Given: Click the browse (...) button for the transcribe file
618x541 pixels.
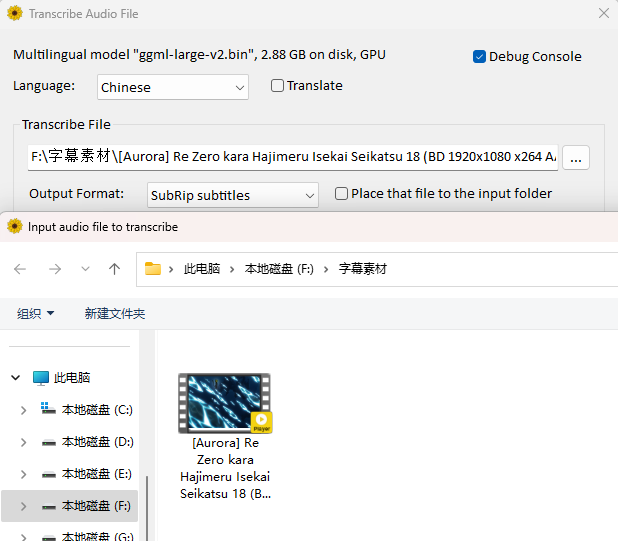Looking at the screenshot, I should (575, 158).
